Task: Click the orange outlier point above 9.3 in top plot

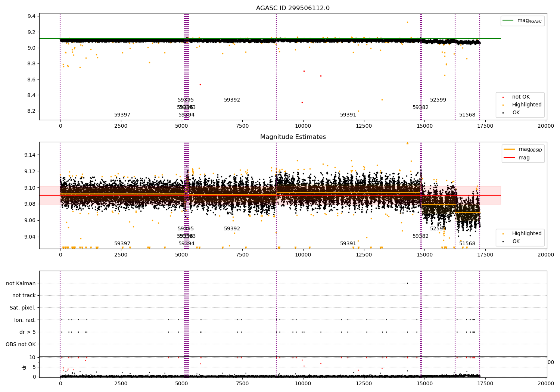Action: click(x=407, y=22)
